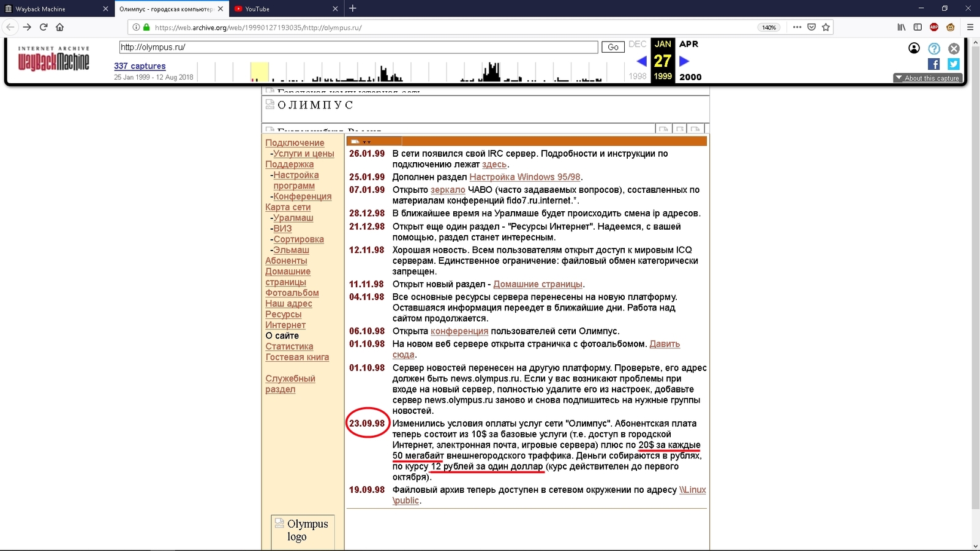Go to next capture blue arrow
The height and width of the screenshot is (551, 980).
[x=684, y=61]
